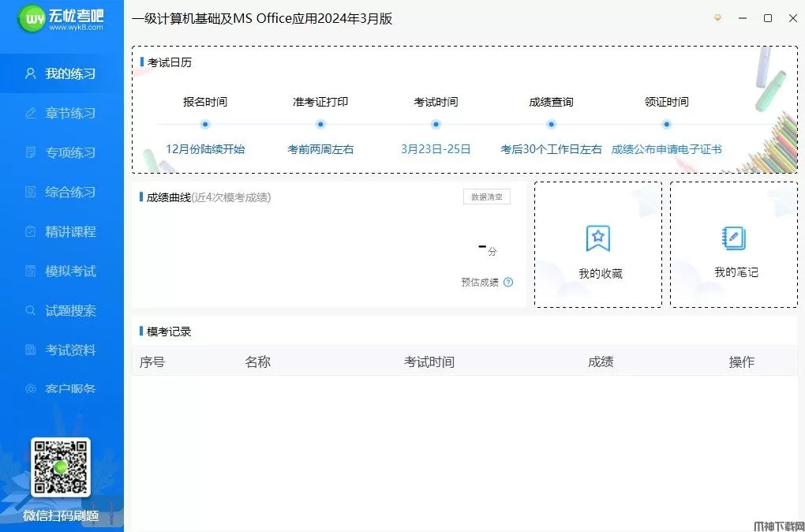
Task: Open 我的笔记 via the notebook icon
Action: point(734,238)
